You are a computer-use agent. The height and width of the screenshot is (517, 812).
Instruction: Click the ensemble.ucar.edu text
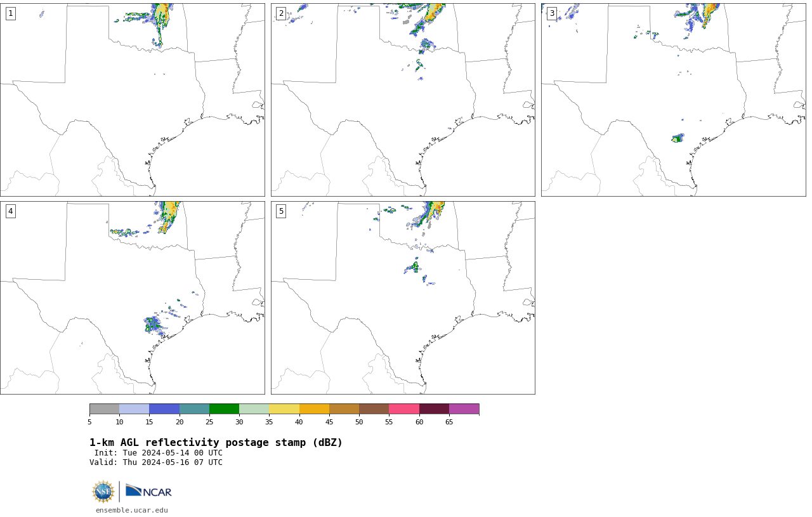coord(132,510)
